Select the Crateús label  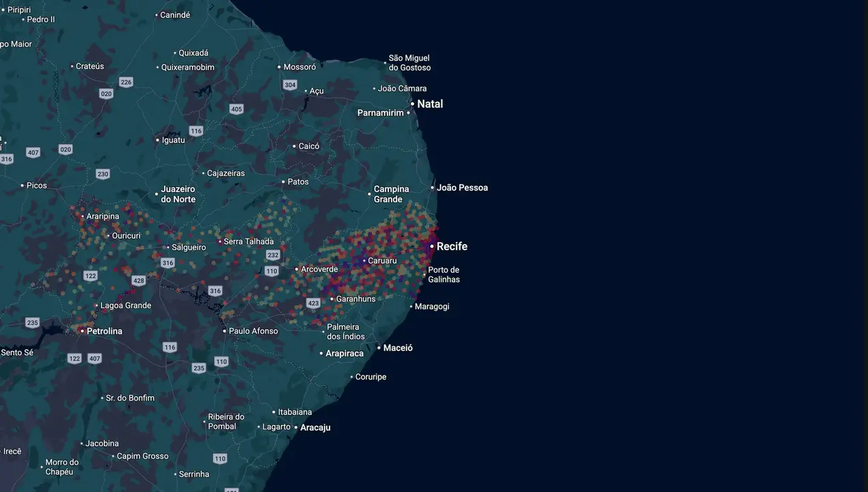[90, 66]
